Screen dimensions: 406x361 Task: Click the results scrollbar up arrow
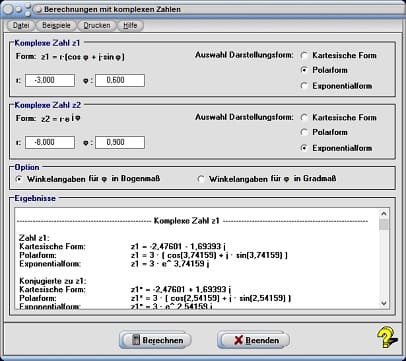pyautogui.click(x=384, y=214)
